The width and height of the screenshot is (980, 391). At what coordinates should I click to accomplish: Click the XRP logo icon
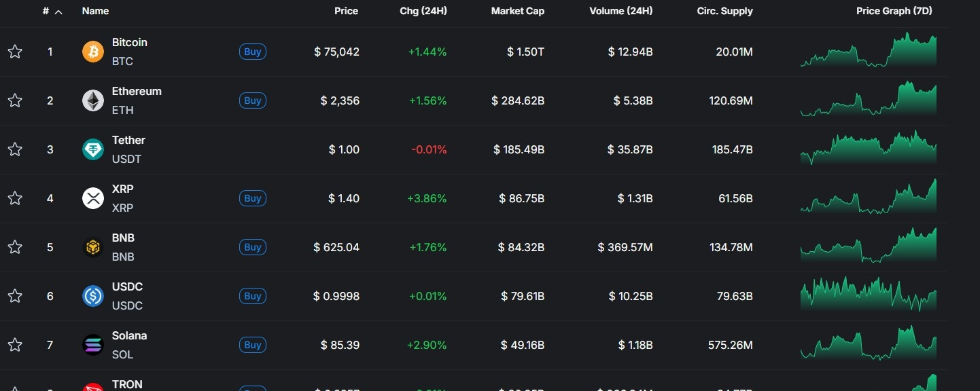[x=93, y=198]
